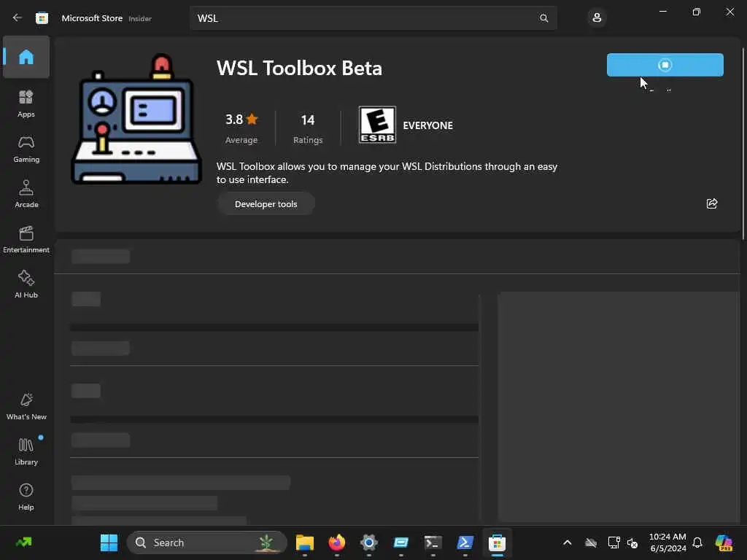Launch Firefox from the taskbar

(x=337, y=542)
